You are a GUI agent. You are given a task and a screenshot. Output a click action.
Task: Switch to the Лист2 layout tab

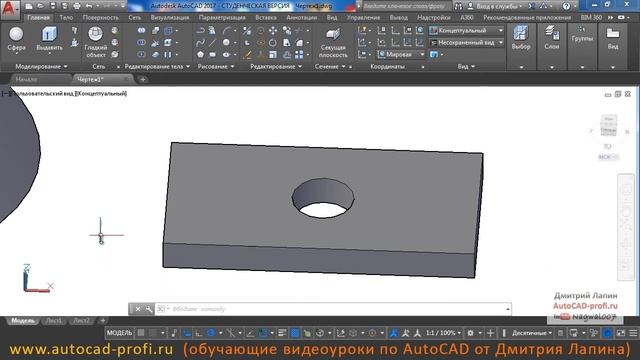click(81, 320)
